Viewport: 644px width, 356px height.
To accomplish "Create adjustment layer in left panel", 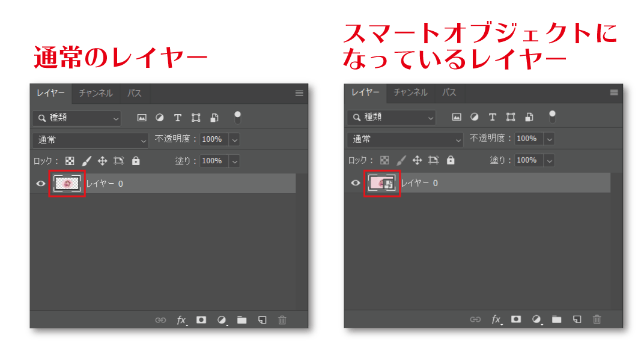I will click(x=222, y=320).
